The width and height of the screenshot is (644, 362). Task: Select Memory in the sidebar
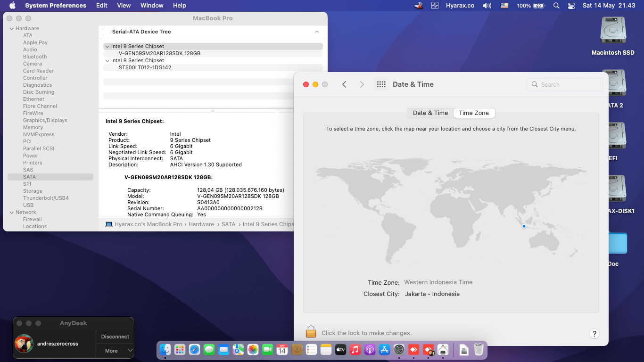coord(33,127)
